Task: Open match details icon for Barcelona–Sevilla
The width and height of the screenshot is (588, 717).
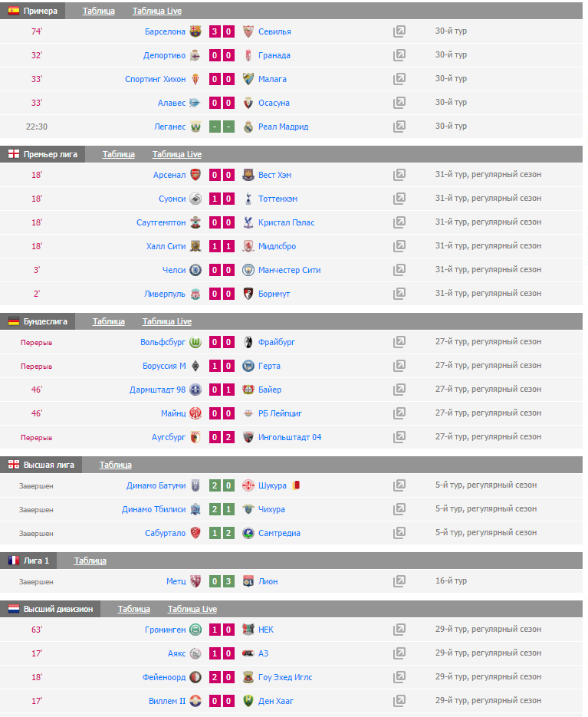Action: 399,31
